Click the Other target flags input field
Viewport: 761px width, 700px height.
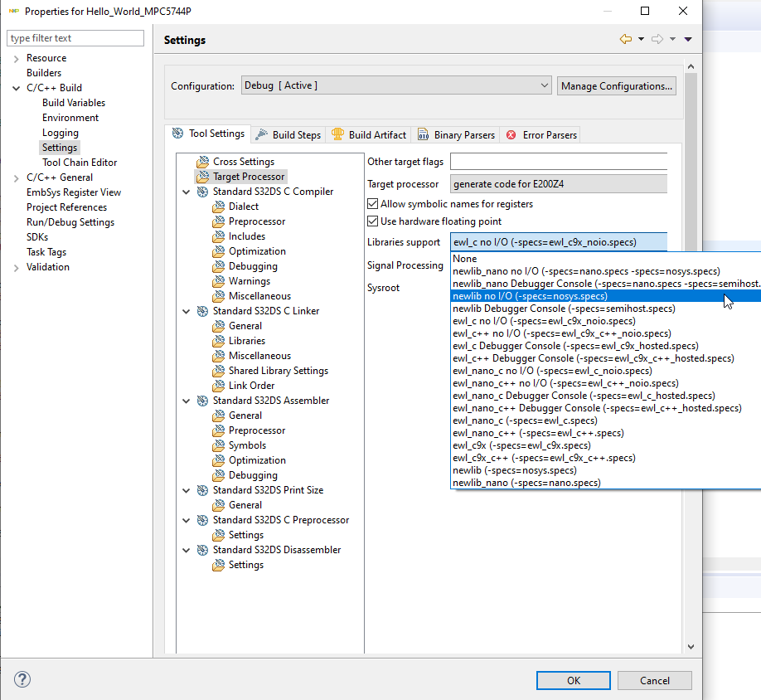[559, 162]
